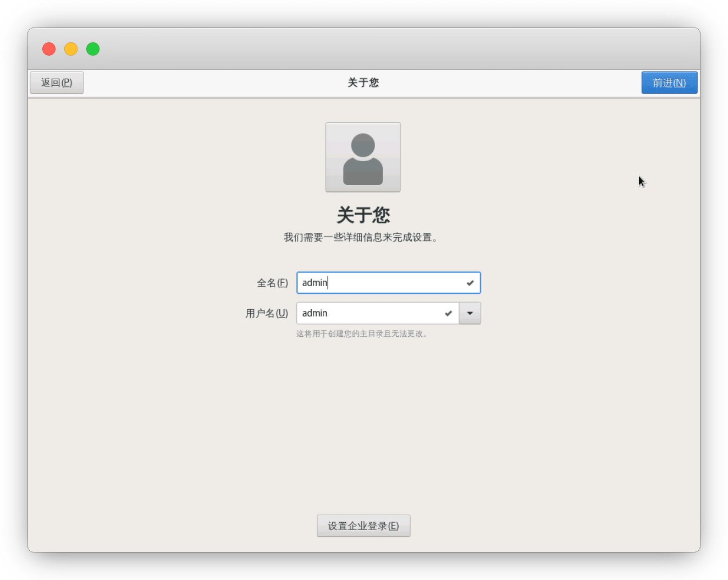This screenshot has height=580, width=728.
Task: Click the large bold 关于您 heading
Action: [x=363, y=215]
